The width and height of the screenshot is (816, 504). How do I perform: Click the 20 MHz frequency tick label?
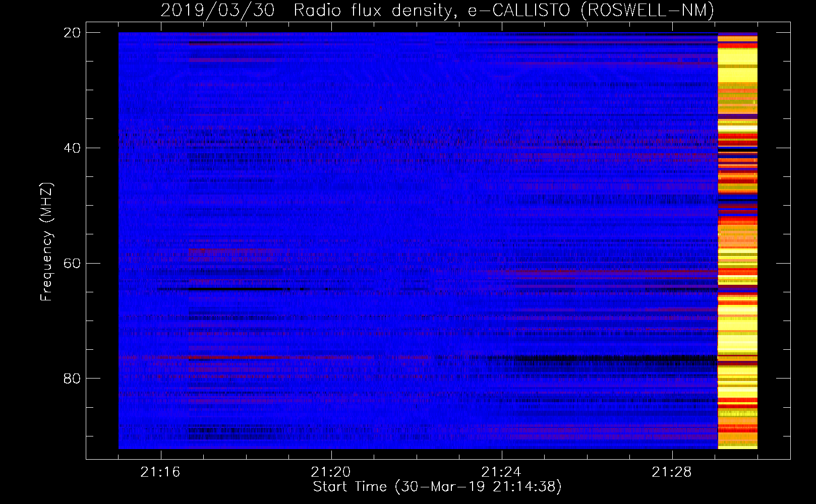(72, 33)
